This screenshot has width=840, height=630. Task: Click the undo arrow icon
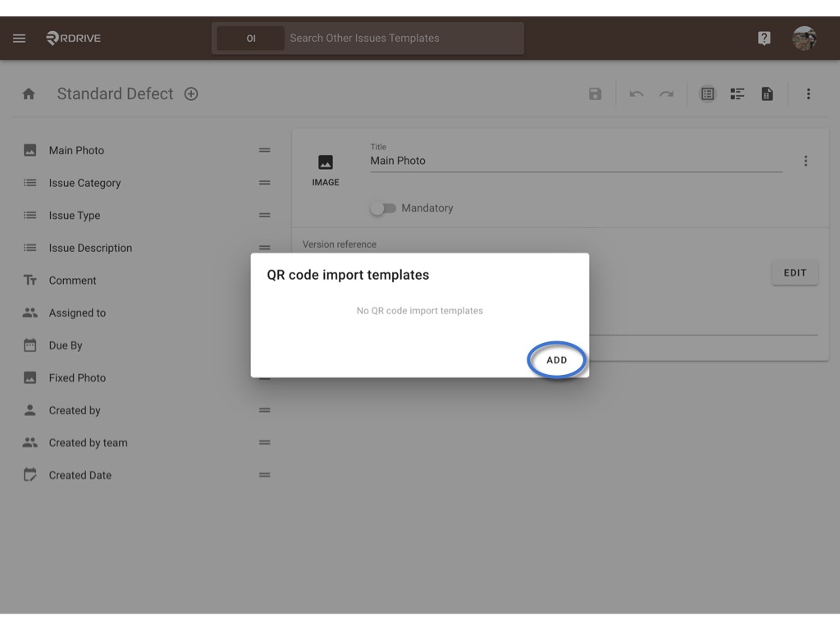[x=637, y=94]
